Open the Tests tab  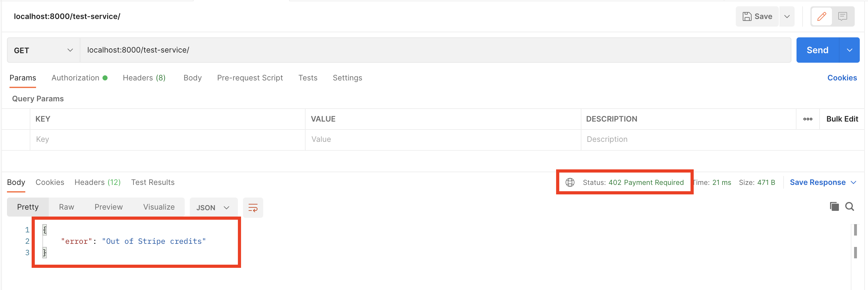pyautogui.click(x=308, y=78)
